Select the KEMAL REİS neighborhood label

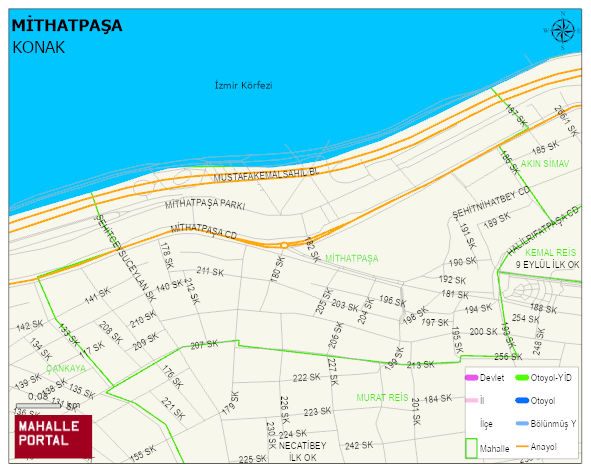[x=550, y=252]
